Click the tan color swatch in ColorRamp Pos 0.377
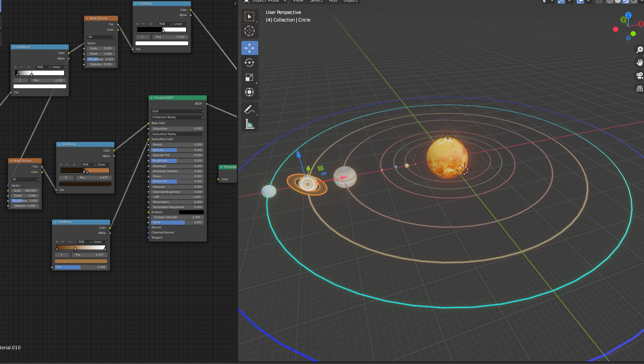Viewport: 644px width, 364px height. (x=81, y=261)
